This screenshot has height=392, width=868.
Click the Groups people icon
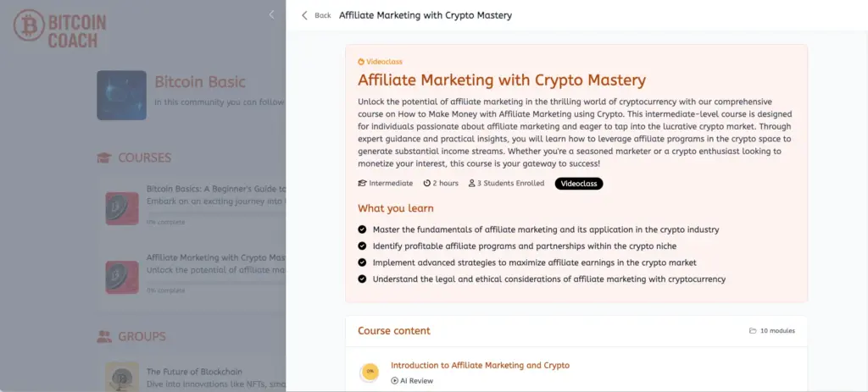point(104,337)
